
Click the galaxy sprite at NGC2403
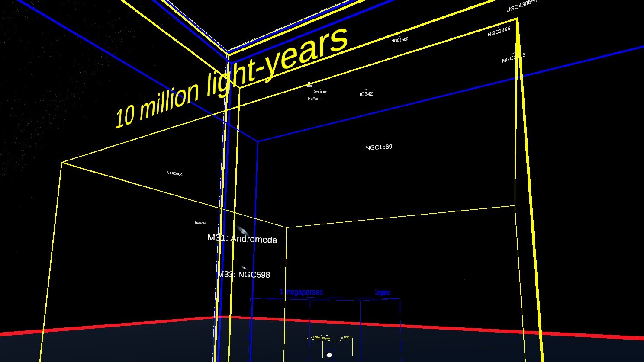[514, 54]
